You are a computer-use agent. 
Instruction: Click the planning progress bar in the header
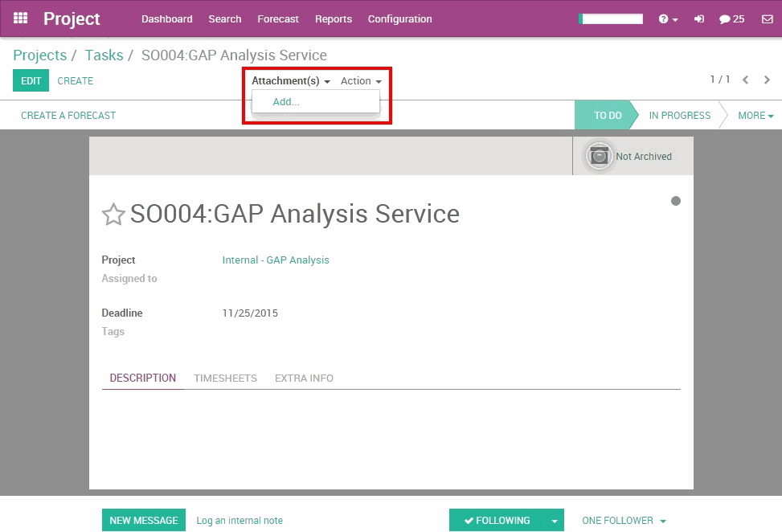pos(610,17)
